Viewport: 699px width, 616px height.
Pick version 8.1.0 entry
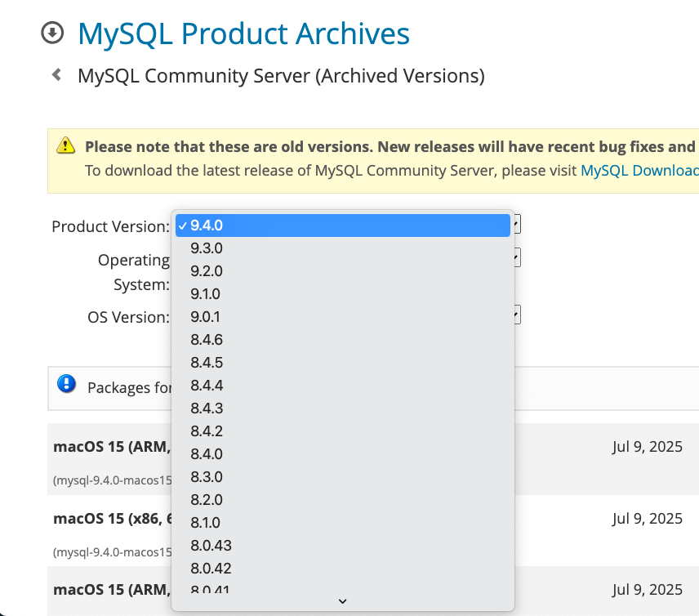(343, 522)
